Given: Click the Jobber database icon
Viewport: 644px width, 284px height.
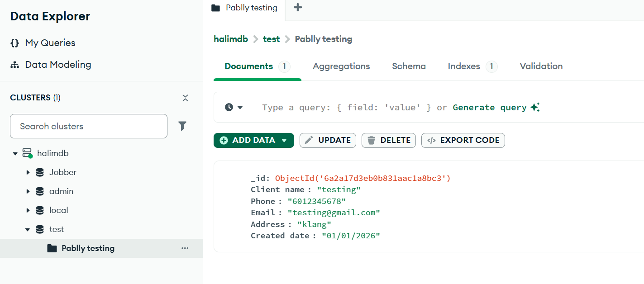Looking at the screenshot, I should pos(40,172).
